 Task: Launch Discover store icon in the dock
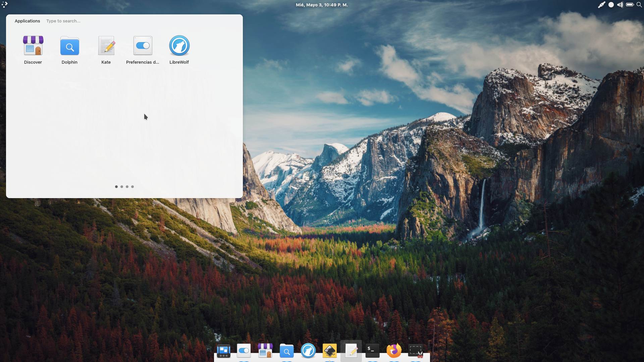click(265, 351)
